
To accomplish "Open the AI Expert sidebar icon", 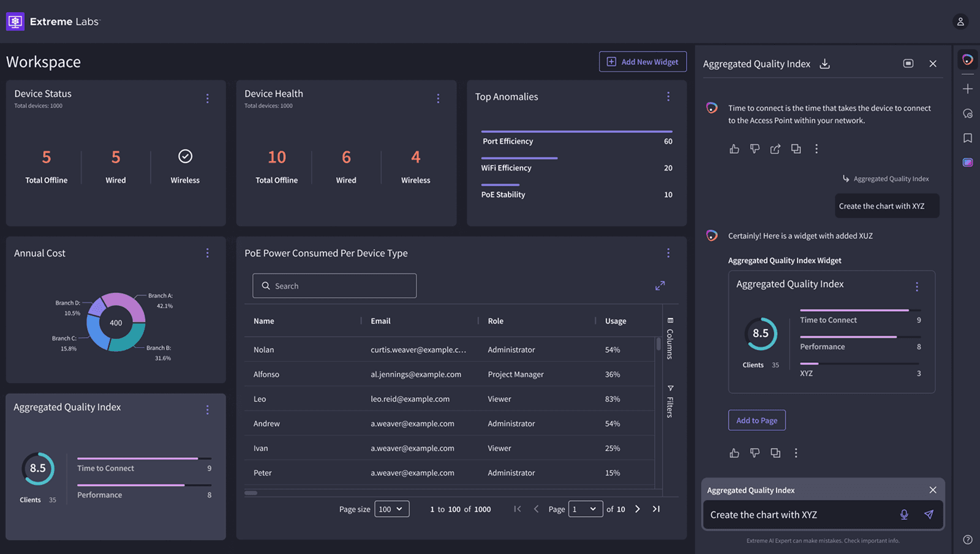I will pyautogui.click(x=968, y=59).
